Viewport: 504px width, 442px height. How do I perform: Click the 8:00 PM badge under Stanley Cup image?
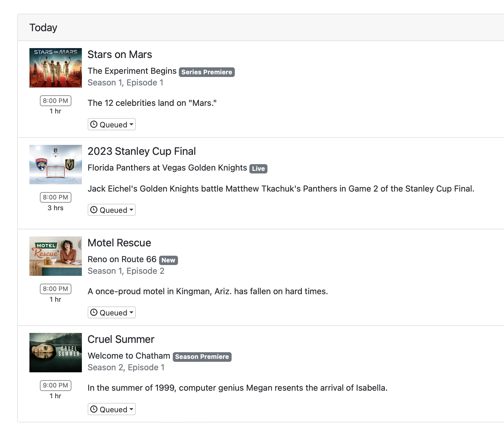pos(56,197)
